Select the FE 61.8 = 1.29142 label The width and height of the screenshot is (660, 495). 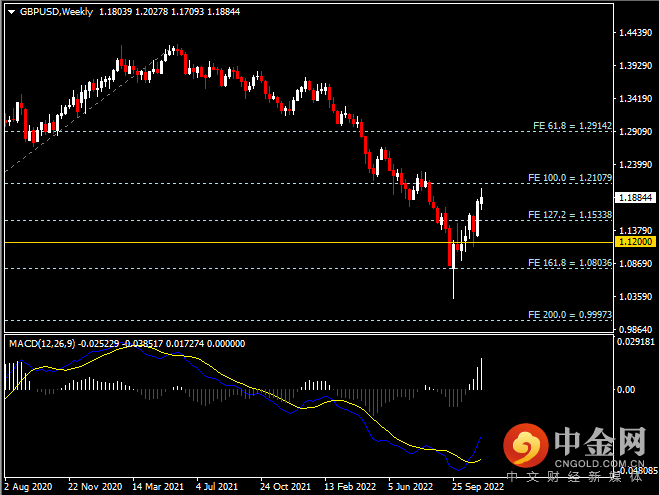pyautogui.click(x=572, y=125)
